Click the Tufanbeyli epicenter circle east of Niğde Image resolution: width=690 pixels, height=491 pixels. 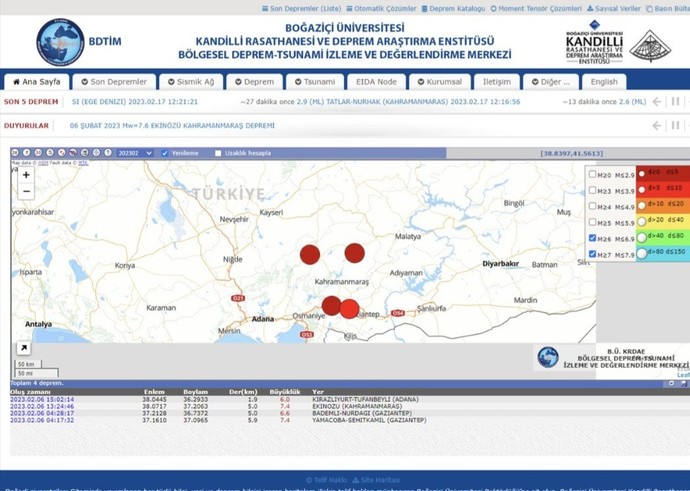click(310, 255)
